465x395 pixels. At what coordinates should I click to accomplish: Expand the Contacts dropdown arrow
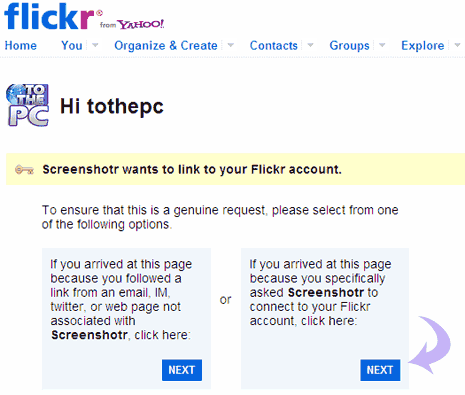pos(310,45)
